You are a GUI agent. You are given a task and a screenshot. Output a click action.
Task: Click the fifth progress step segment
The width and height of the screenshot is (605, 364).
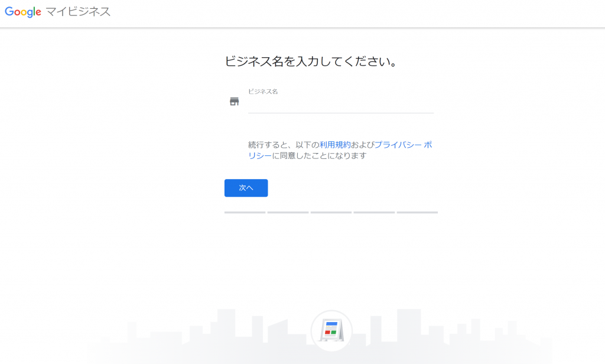[417, 212]
